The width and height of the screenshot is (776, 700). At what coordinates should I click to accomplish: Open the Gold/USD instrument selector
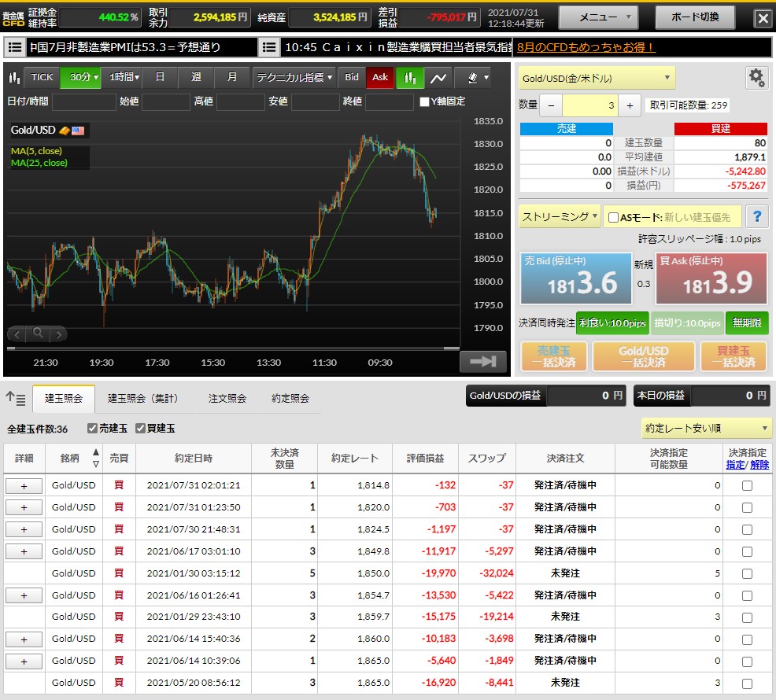[x=597, y=78]
